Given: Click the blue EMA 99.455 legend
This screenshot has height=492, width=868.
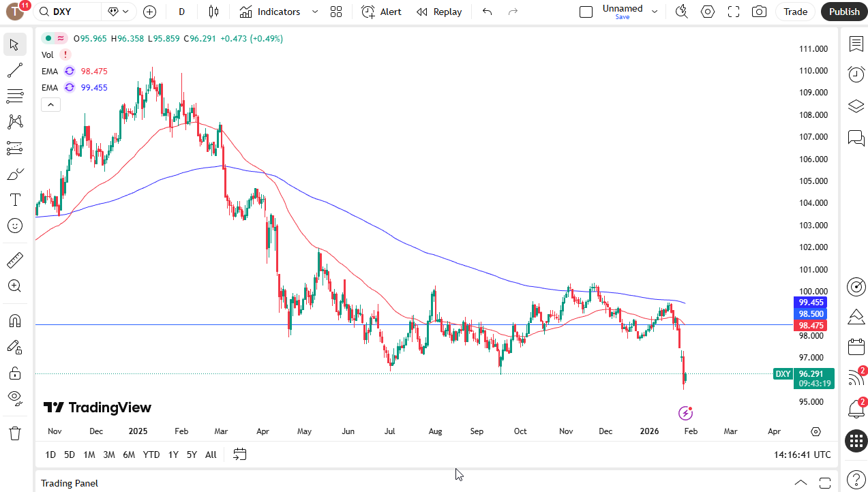Looking at the screenshot, I should tap(74, 87).
